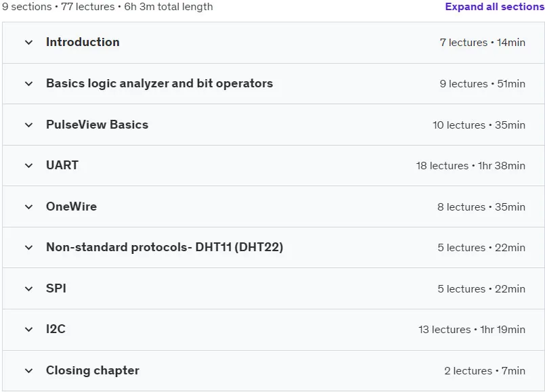Open Non-standard protocols DHT11 (DHT22) section
The height and width of the screenshot is (392, 545).
[165, 247]
